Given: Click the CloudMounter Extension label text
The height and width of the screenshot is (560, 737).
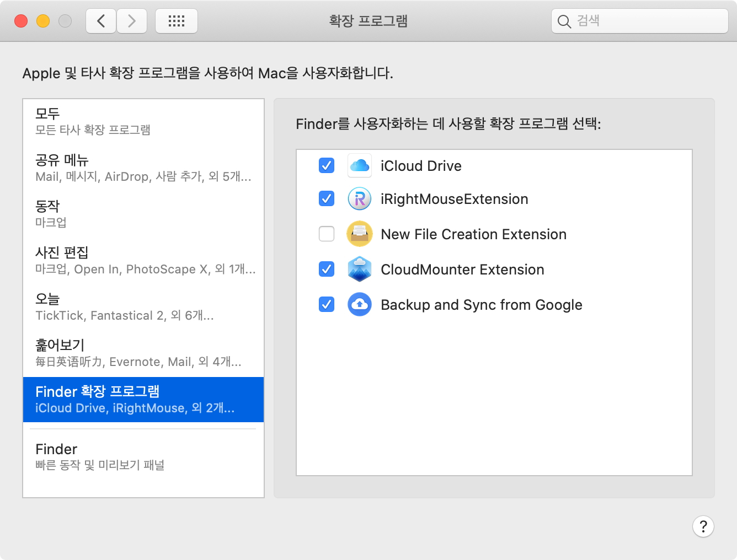Looking at the screenshot, I should tap(462, 270).
